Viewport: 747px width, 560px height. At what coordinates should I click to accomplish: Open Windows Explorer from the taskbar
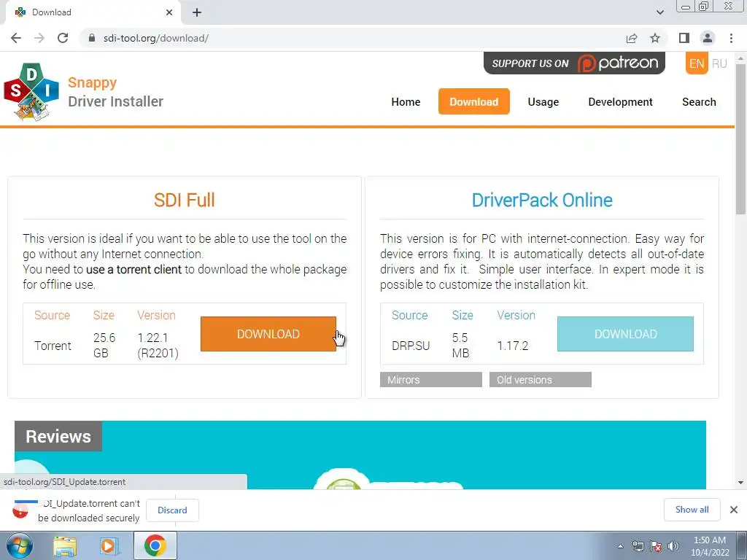coord(65,546)
